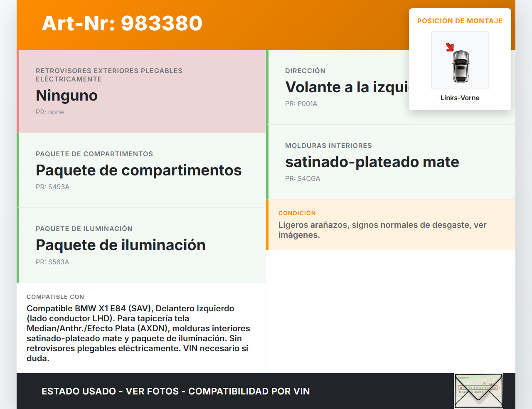The height and width of the screenshot is (409, 532).
Task: Open the envelope document thumbnail
Action: click(x=478, y=391)
